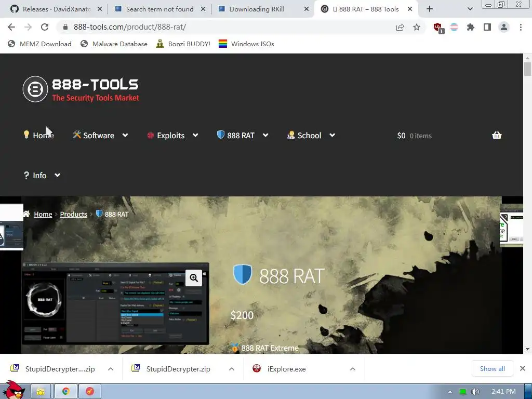Open the StupidDecrypter.zip download
Screen dimensions: 532x399
click(171, 369)
